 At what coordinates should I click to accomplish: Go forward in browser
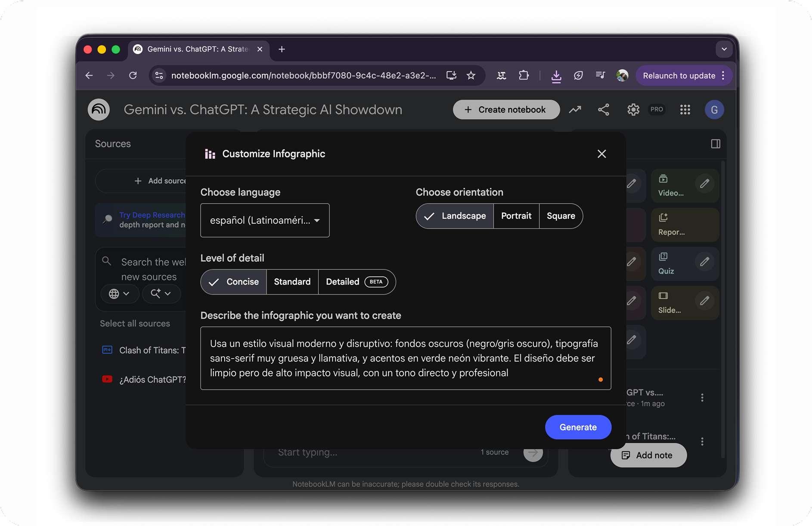tap(111, 76)
